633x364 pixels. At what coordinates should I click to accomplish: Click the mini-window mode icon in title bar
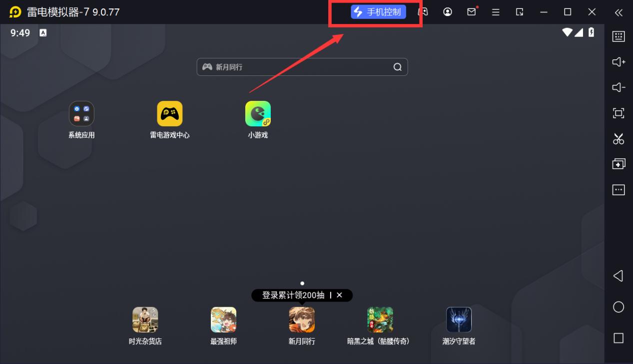[x=520, y=12]
